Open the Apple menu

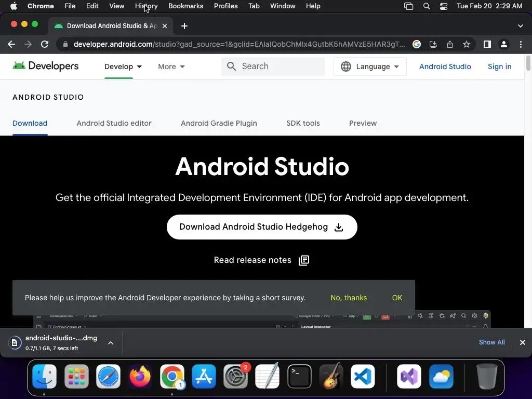tap(14, 6)
